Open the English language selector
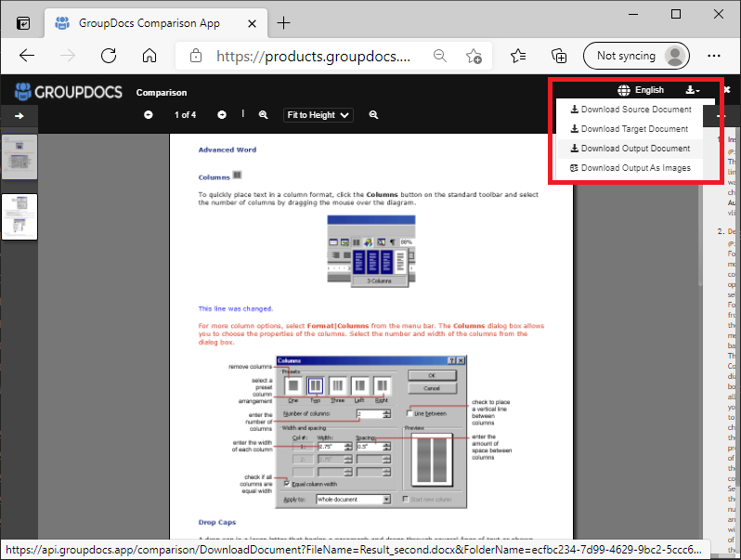The height and width of the screenshot is (560, 741). (641, 90)
